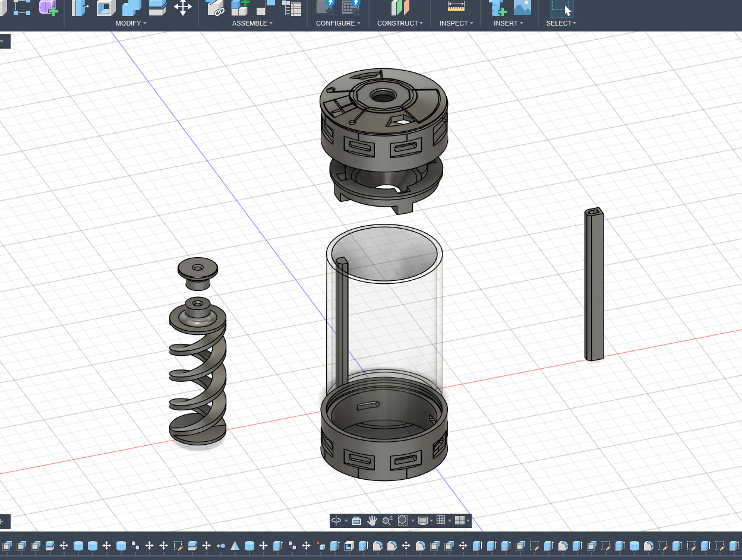The height and width of the screenshot is (560, 742).
Task: Click the Insert canvas image icon
Action: [x=522, y=8]
